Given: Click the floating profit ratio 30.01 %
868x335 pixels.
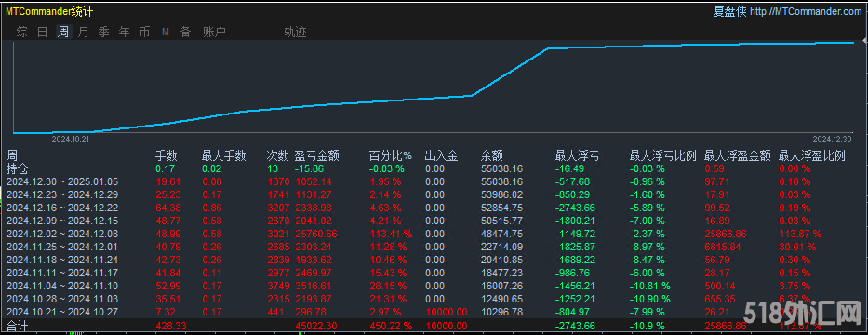Looking at the screenshot, I should (x=797, y=247).
